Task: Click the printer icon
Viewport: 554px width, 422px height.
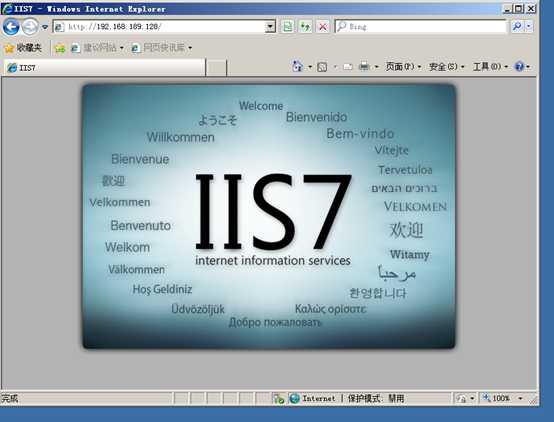Action: [364, 66]
